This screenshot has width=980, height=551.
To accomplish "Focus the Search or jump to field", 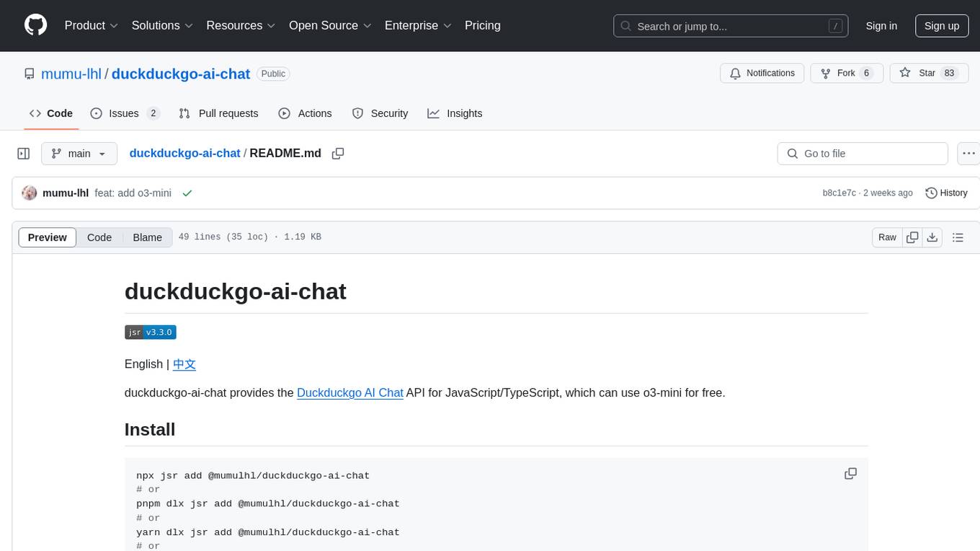I will (x=731, y=26).
